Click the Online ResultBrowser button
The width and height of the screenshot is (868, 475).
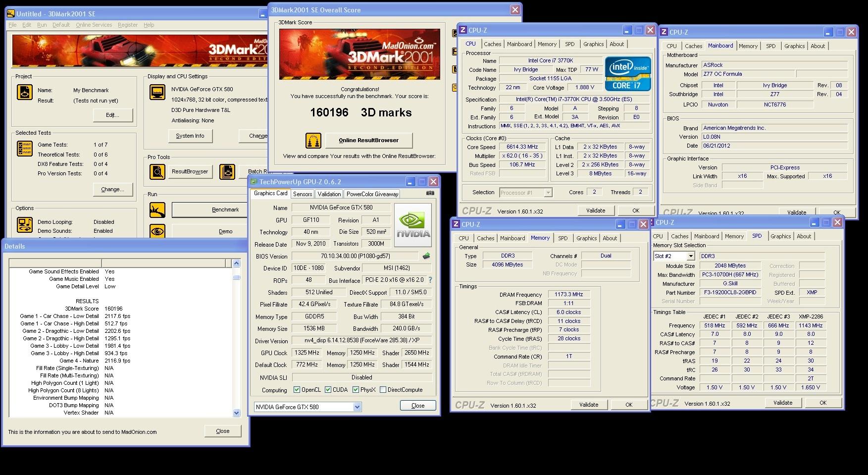[x=369, y=140]
